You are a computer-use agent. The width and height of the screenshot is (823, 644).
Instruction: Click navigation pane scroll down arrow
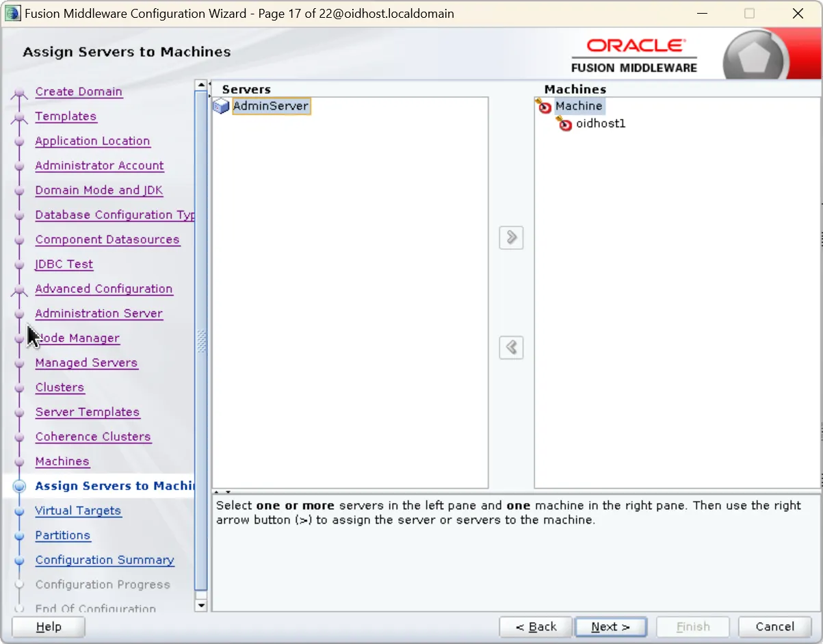(201, 605)
